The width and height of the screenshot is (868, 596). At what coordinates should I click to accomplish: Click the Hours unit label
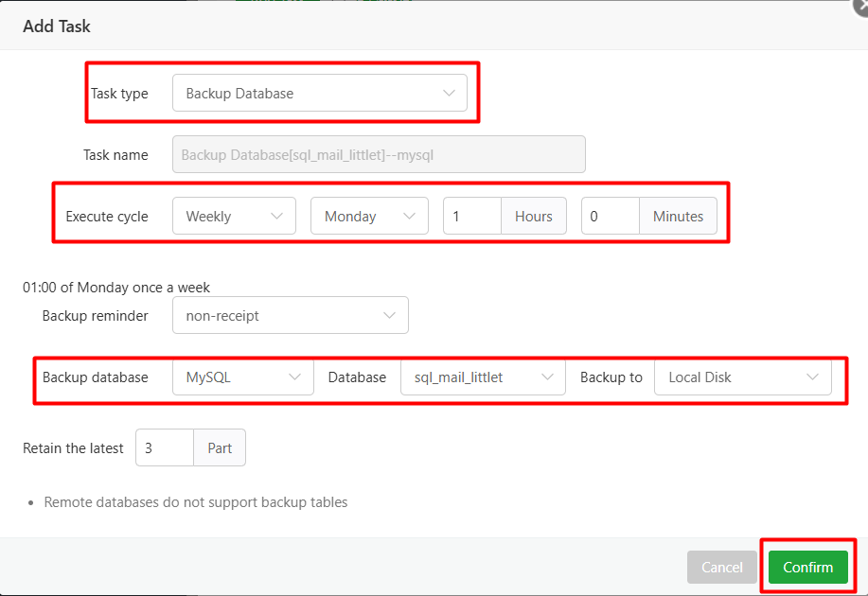pyautogui.click(x=533, y=216)
